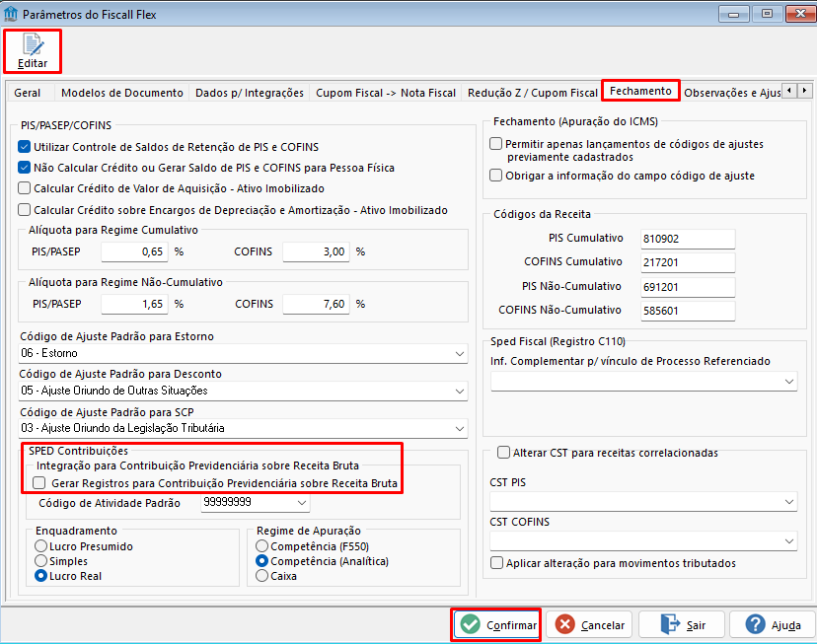Viewport: 817px width, 644px height.
Task: Click the green checkmark icon on Confirmar
Action: pyautogui.click(x=471, y=624)
